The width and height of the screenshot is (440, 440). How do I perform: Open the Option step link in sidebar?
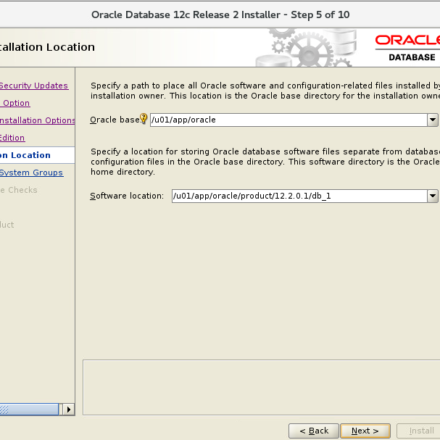click(x=15, y=103)
